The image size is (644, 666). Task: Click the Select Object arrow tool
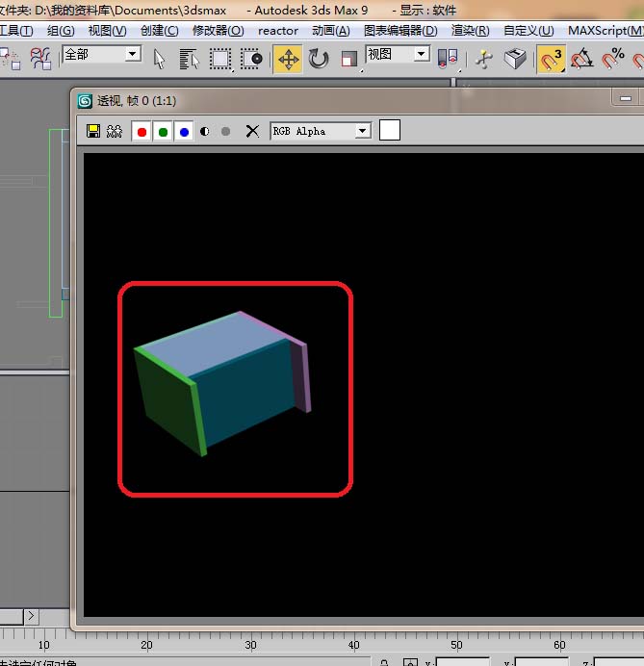coord(160,59)
